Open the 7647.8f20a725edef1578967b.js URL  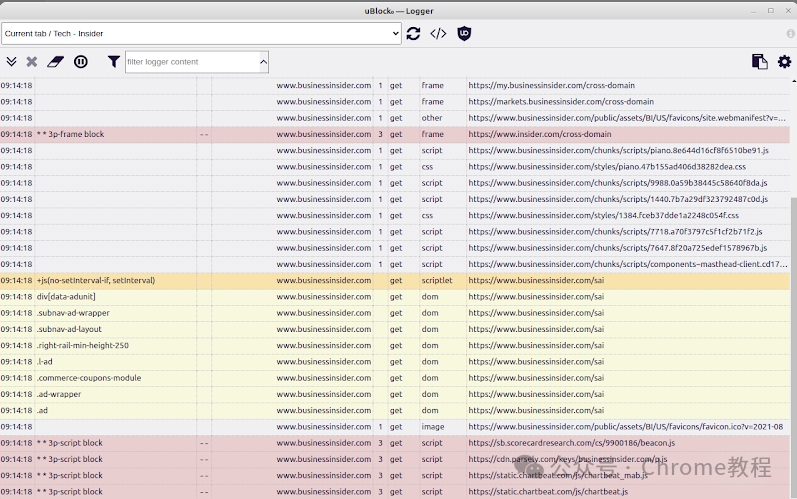tap(618, 248)
